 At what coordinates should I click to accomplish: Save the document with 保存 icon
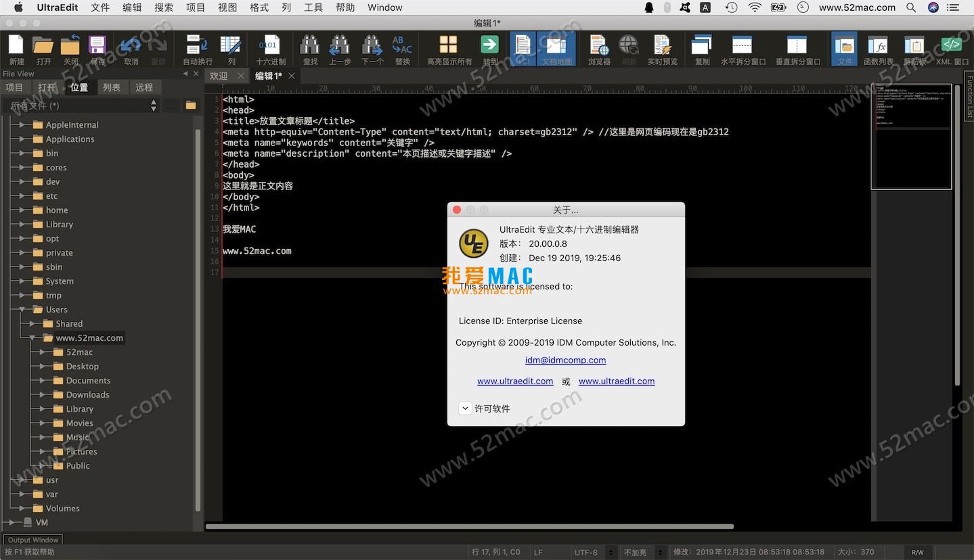[97, 49]
